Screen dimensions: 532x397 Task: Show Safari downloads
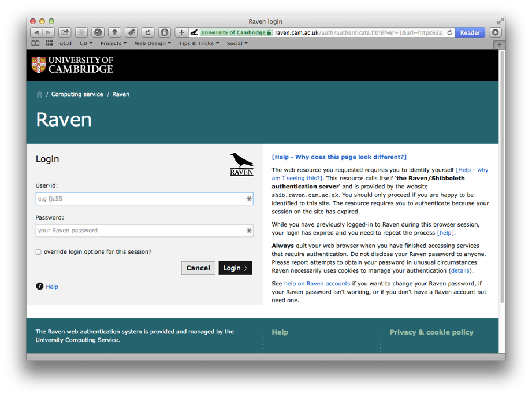click(495, 32)
